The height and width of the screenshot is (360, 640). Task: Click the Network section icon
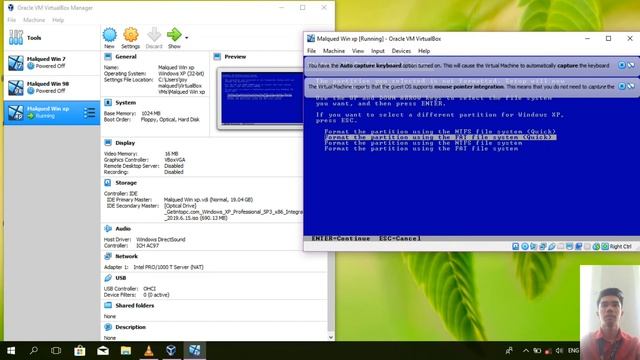click(108, 256)
